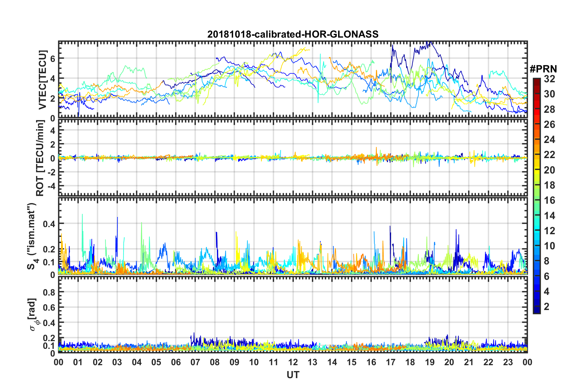Click the dark blue VTEC peak near 19 UT
Viewport: 586px width, 392px height.
coord(429,44)
